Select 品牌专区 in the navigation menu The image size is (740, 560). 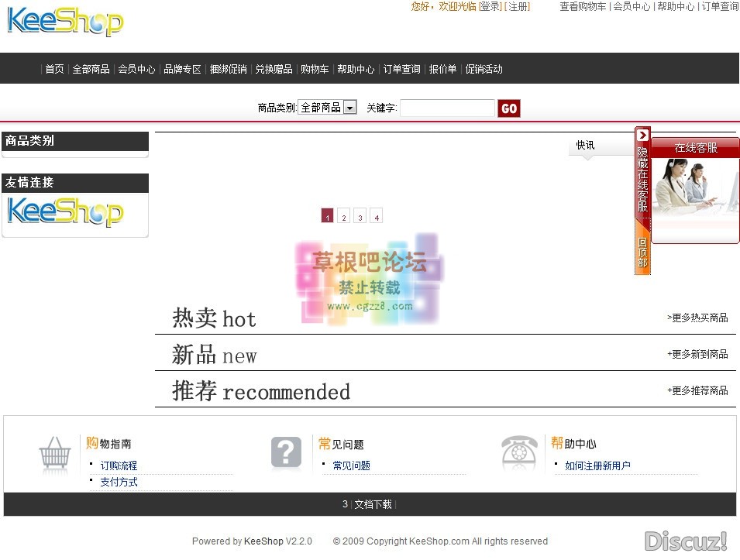tap(182, 69)
